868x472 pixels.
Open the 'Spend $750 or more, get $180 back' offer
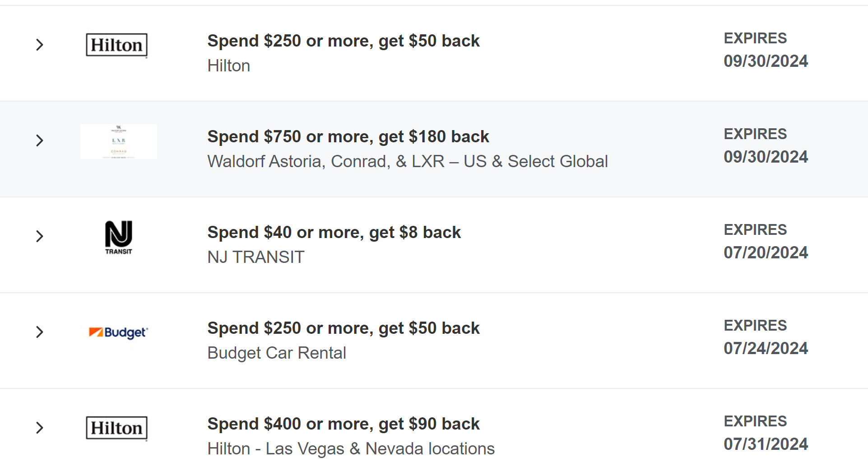[348, 136]
